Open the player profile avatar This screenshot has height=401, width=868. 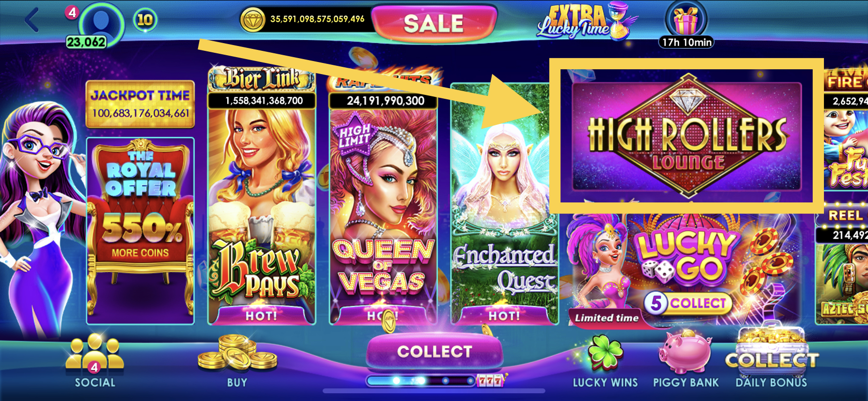coord(101,22)
